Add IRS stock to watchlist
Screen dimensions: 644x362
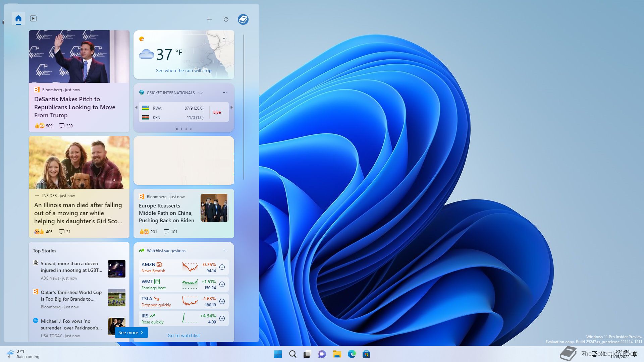coord(222,318)
